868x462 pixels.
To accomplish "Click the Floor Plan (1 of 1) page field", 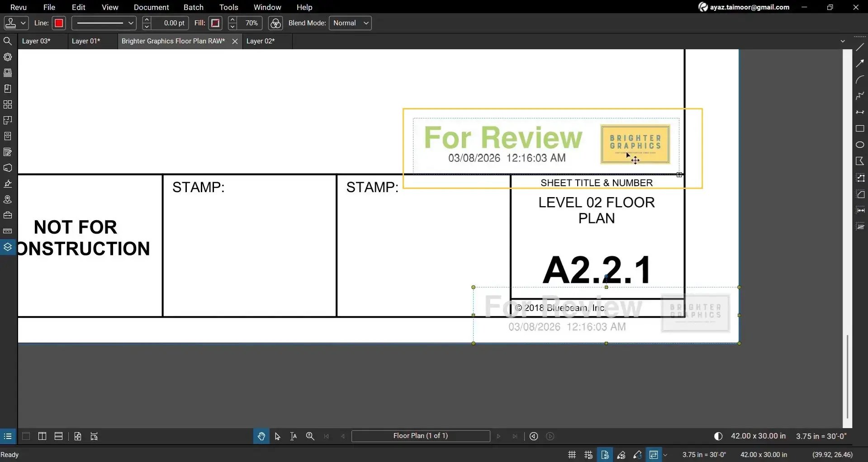I will click(x=421, y=436).
